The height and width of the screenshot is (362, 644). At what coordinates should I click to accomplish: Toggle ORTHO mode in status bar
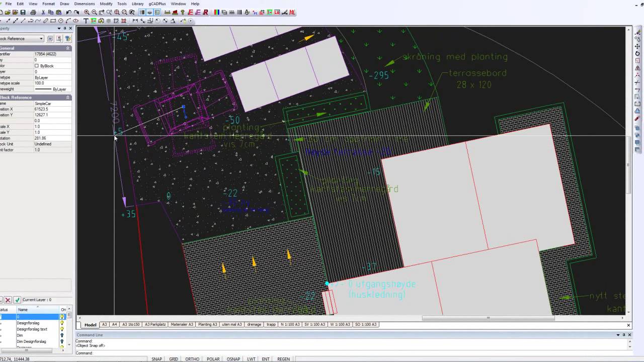[x=192, y=359]
